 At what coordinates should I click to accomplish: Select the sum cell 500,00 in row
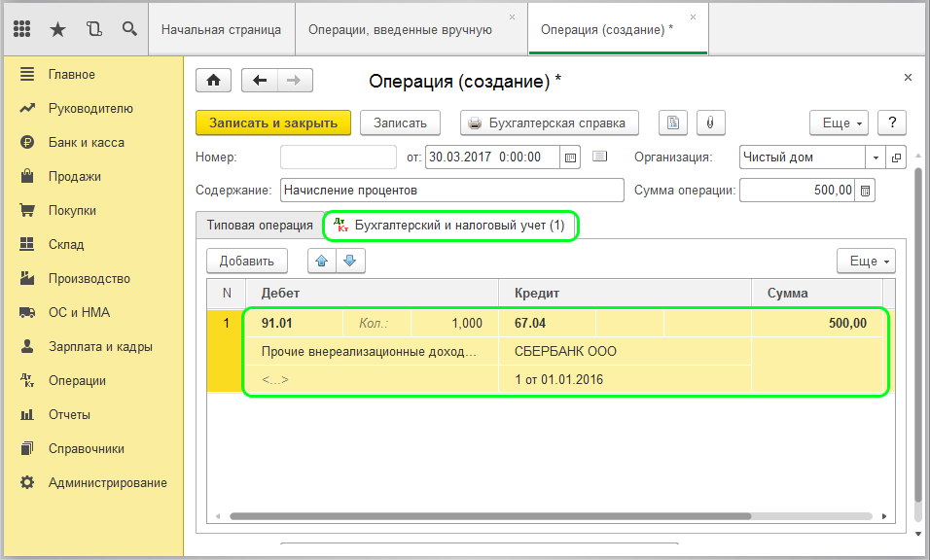[817, 323]
